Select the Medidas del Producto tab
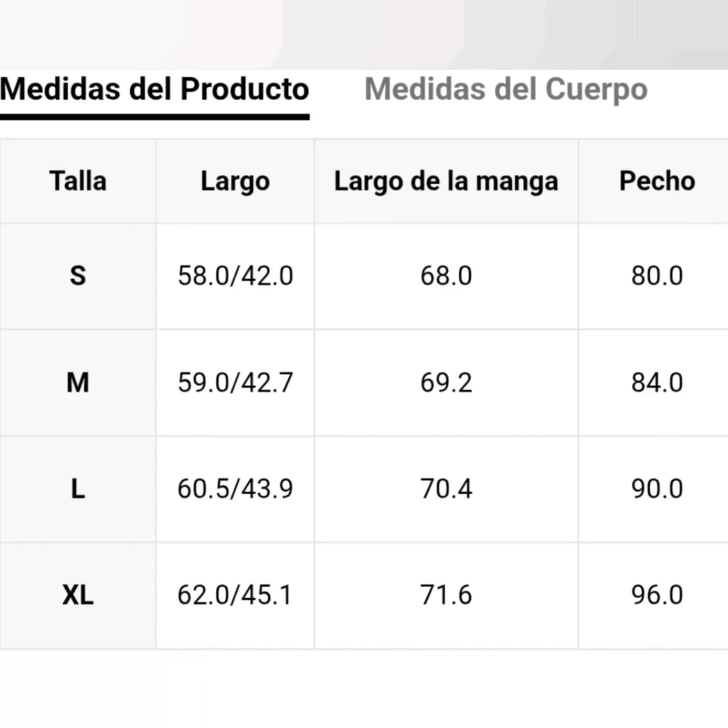 point(154,90)
